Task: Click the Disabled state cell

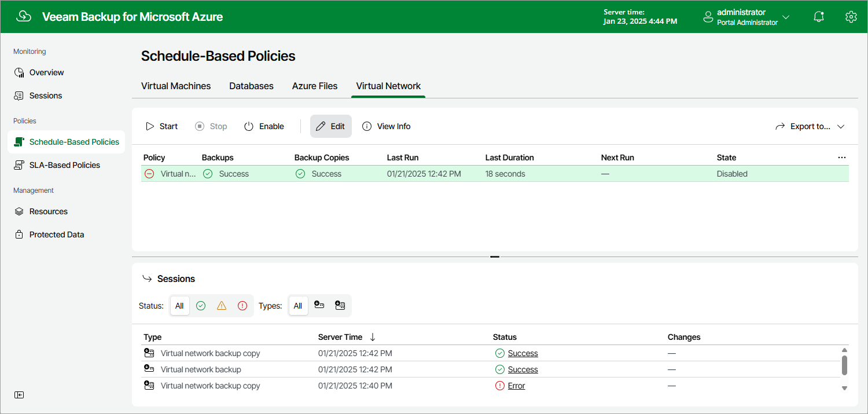Action: (732, 174)
